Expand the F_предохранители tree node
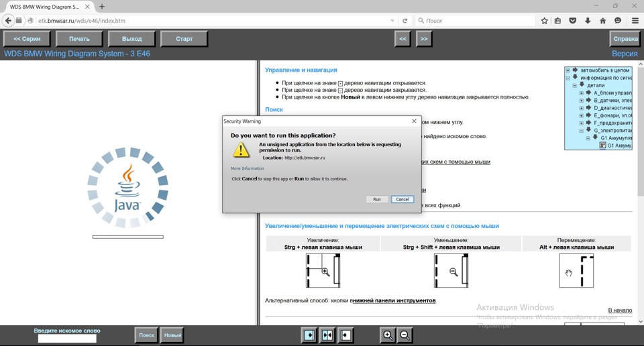Image resolution: width=644 pixels, height=346 pixels. point(581,123)
